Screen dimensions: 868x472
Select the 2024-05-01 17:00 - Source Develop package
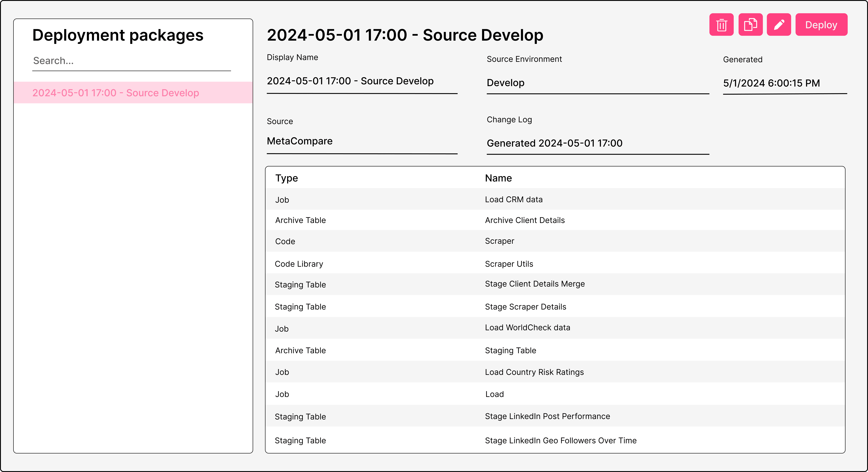coord(133,93)
